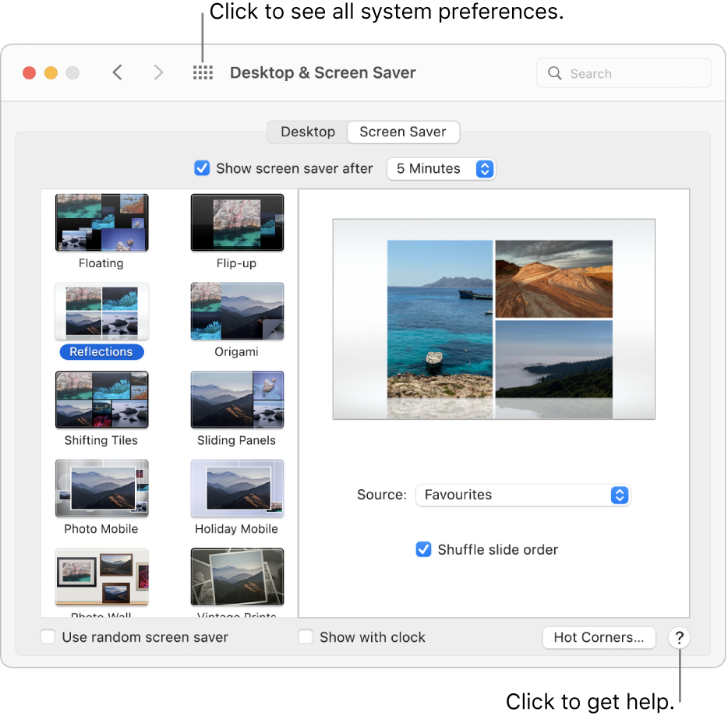Select the Sliding Panels screen saver preview
This screenshot has height=719, width=728.
(x=237, y=399)
